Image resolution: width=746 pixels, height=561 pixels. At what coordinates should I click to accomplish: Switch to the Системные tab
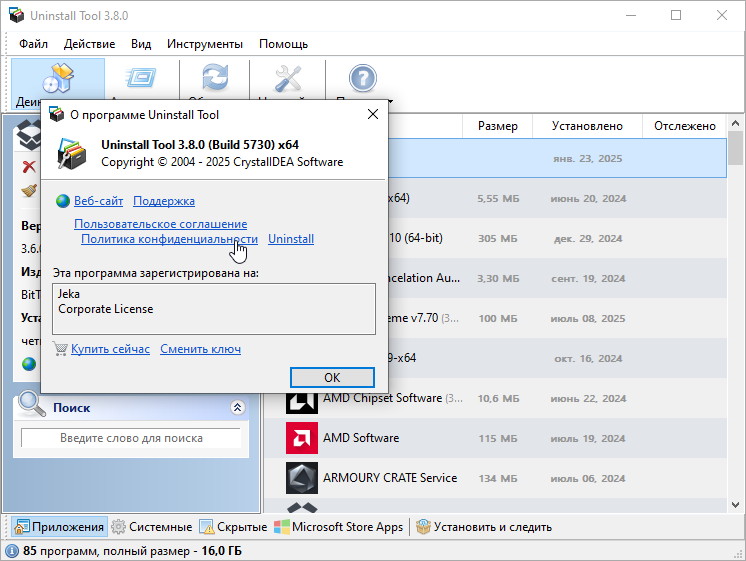tap(152, 527)
